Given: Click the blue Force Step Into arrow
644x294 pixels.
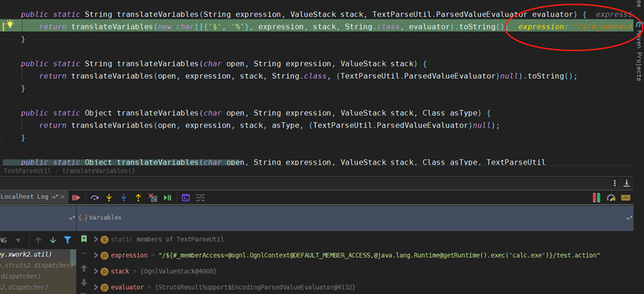Looking at the screenshot, I should click(x=123, y=198).
